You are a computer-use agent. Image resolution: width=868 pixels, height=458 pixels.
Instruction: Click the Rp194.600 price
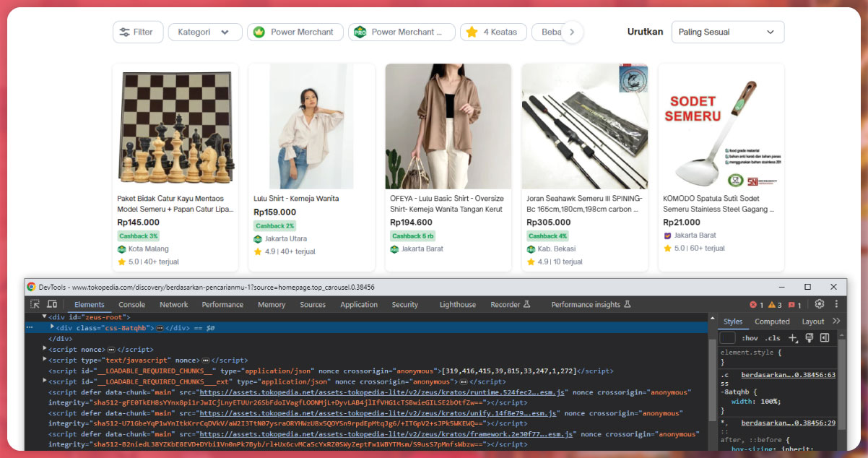[x=412, y=222]
